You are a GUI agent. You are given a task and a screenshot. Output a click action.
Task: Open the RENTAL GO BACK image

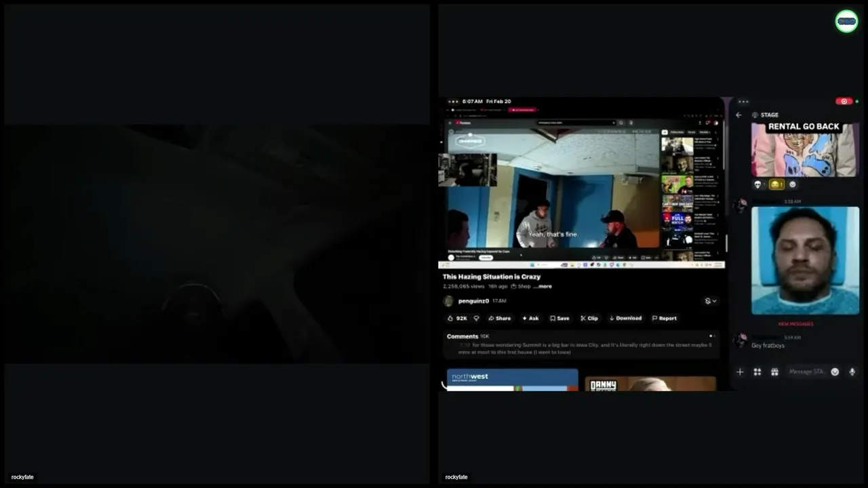pyautogui.click(x=806, y=149)
